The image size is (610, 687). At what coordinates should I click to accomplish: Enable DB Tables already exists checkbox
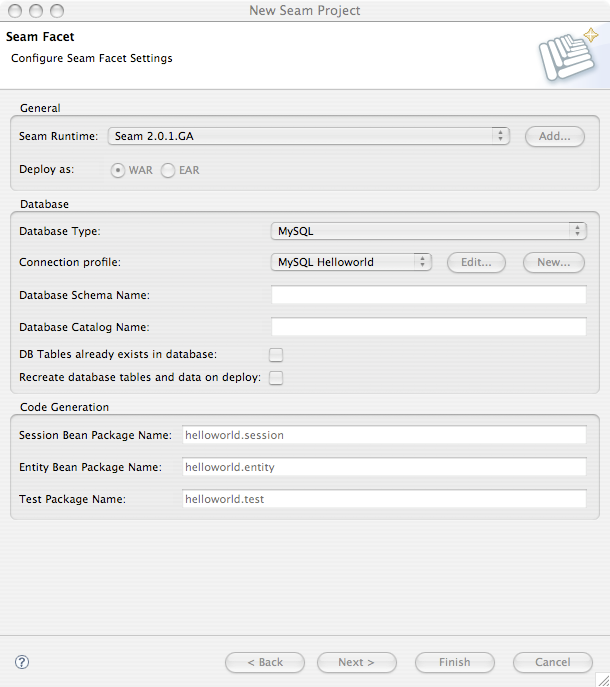276,354
